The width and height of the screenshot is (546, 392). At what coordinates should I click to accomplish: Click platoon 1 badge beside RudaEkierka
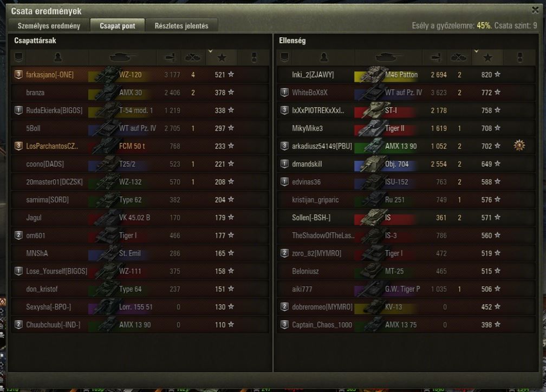pyautogui.click(x=18, y=110)
